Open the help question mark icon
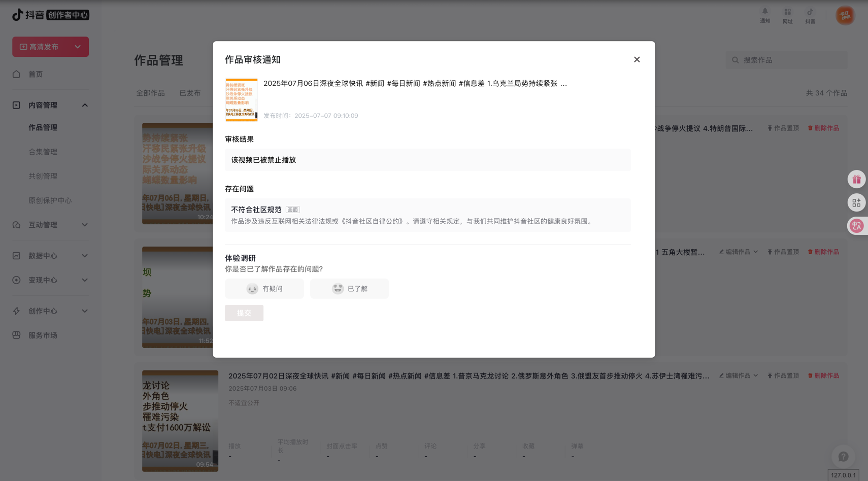 pyautogui.click(x=843, y=457)
